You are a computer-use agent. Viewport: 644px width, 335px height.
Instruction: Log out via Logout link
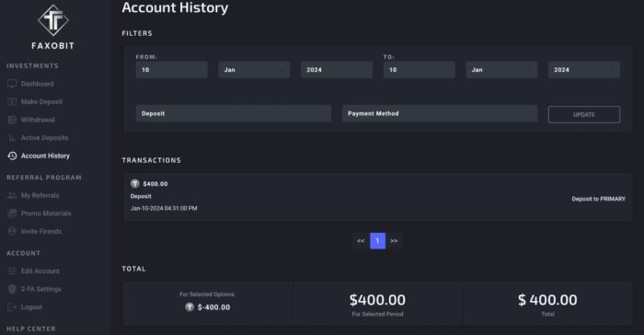point(31,307)
